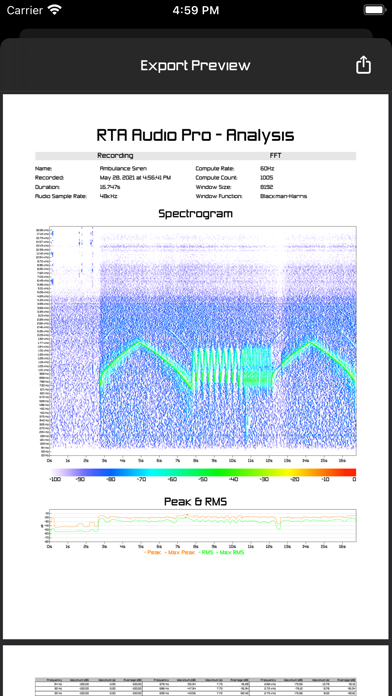The height and width of the screenshot is (696, 392).
Task: Click the -100 label on color scale
Action: (55, 479)
